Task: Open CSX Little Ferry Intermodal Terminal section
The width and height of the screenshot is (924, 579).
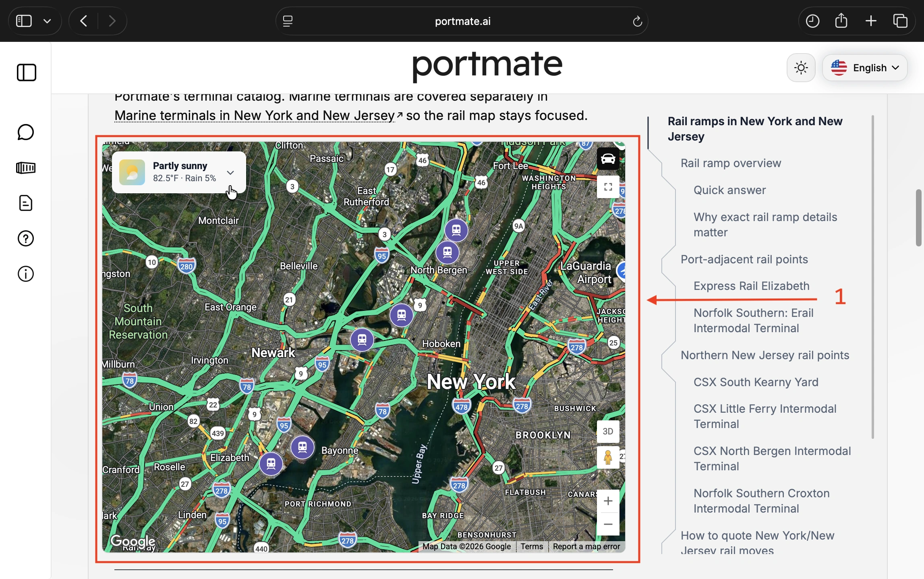Action: pos(764,416)
